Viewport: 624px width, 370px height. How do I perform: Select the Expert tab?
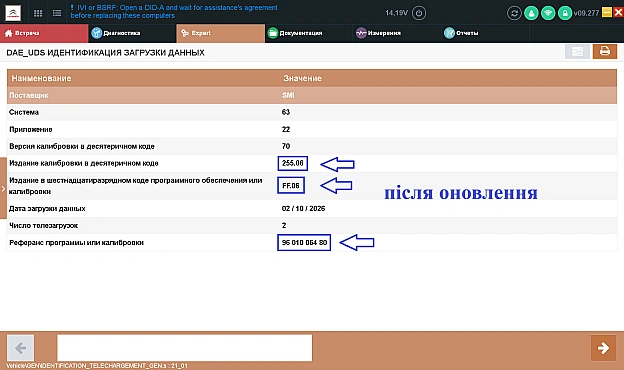[220, 33]
